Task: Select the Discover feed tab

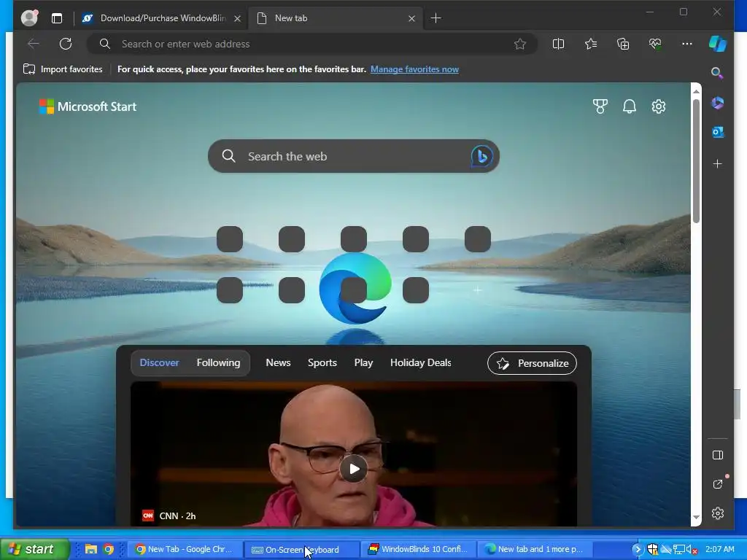Action: point(159,363)
